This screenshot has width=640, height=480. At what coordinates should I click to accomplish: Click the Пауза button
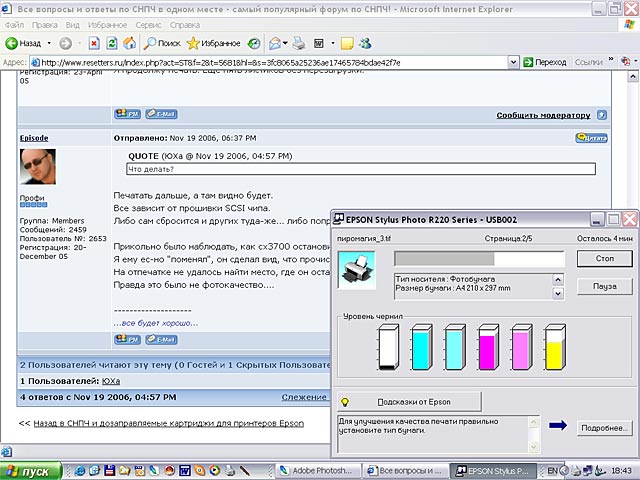604,287
